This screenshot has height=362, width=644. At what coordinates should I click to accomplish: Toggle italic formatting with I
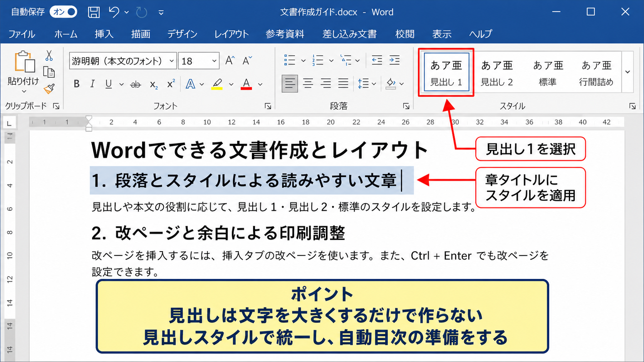[92, 84]
